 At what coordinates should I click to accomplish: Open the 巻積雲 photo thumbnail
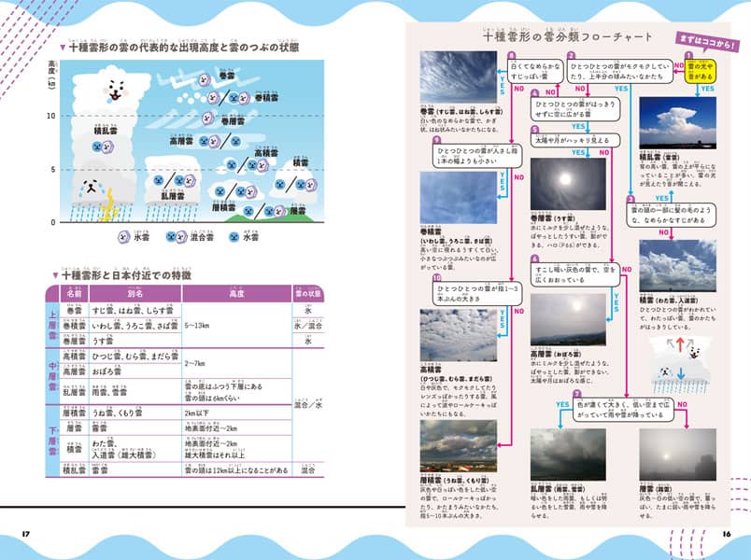459,198
